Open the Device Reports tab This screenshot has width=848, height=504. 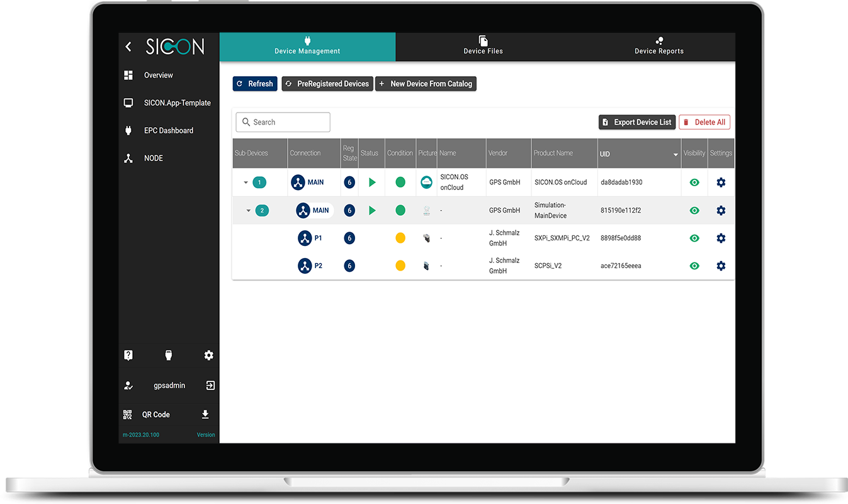659,46
